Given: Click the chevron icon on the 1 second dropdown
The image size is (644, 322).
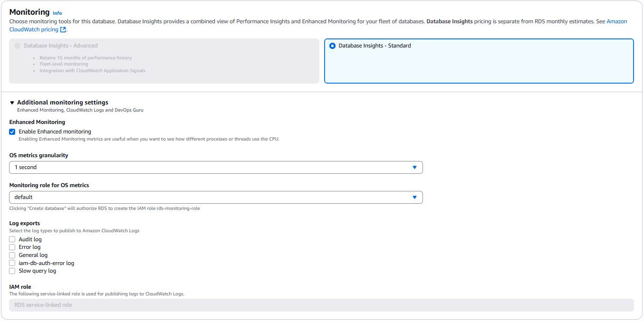Looking at the screenshot, I should click(x=414, y=167).
